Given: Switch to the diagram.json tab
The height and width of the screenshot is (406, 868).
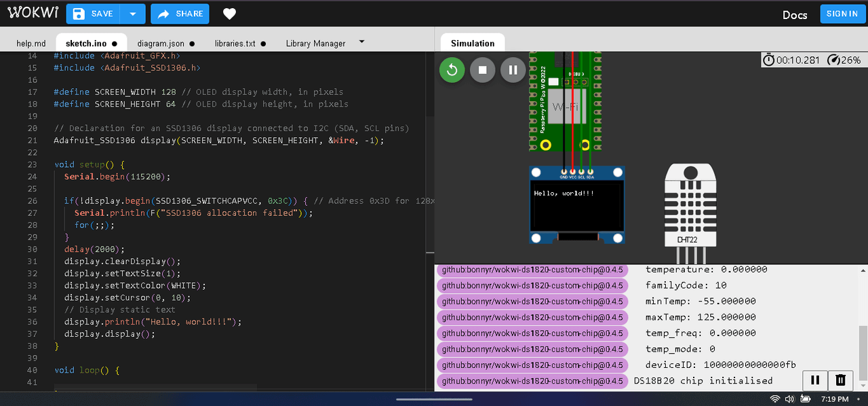Looking at the screenshot, I should [161, 43].
